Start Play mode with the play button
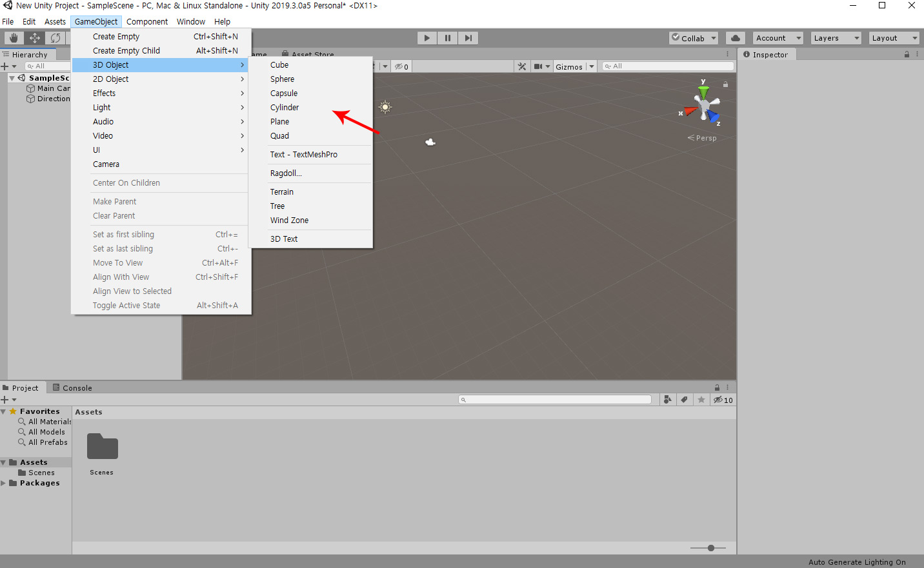Image resolution: width=924 pixels, height=568 pixels. pyautogui.click(x=427, y=38)
